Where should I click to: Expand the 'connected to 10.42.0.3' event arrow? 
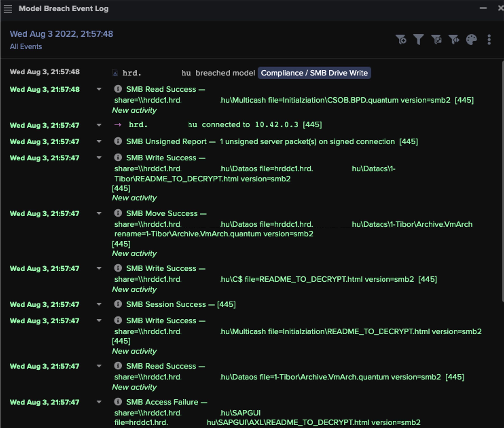coord(99,125)
